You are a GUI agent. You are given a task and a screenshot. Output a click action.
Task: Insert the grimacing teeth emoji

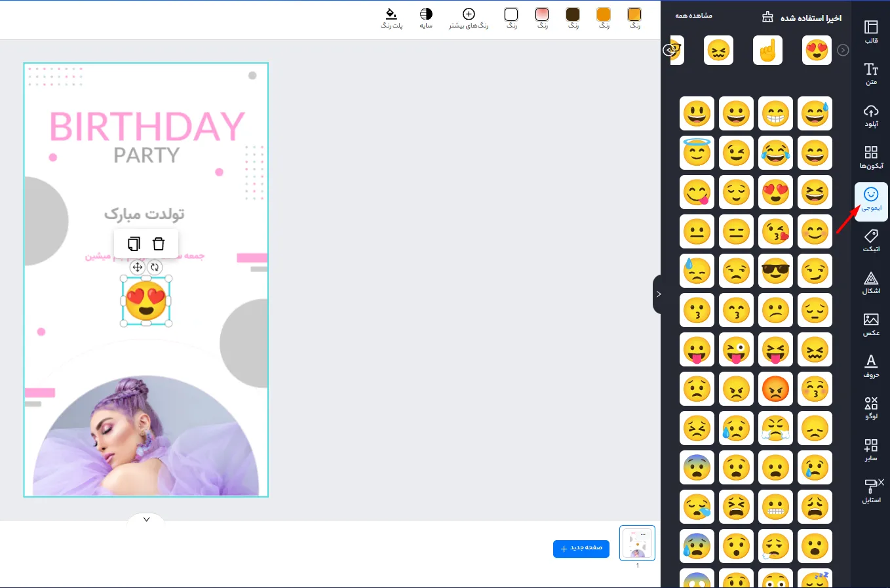(775, 507)
